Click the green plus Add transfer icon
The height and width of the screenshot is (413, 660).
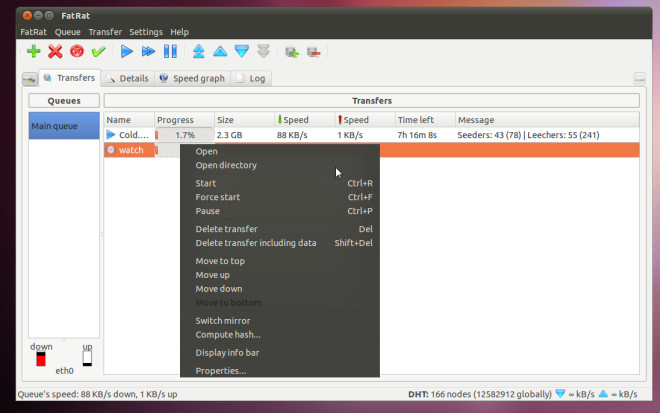34,52
